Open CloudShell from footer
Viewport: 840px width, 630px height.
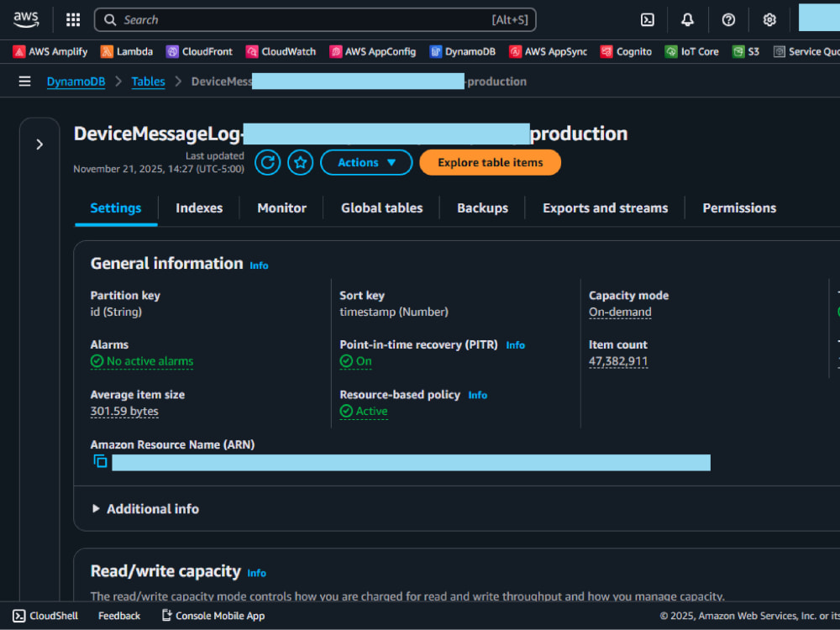click(x=45, y=616)
